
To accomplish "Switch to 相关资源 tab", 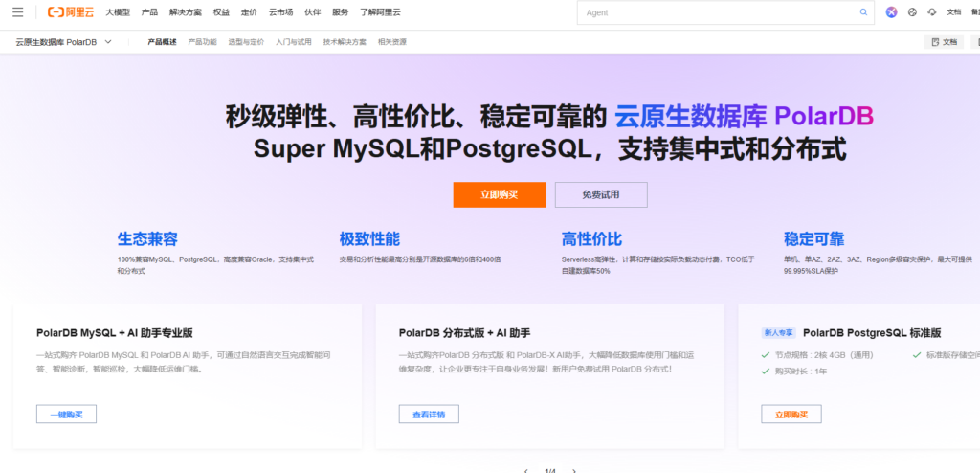I will click(x=391, y=42).
